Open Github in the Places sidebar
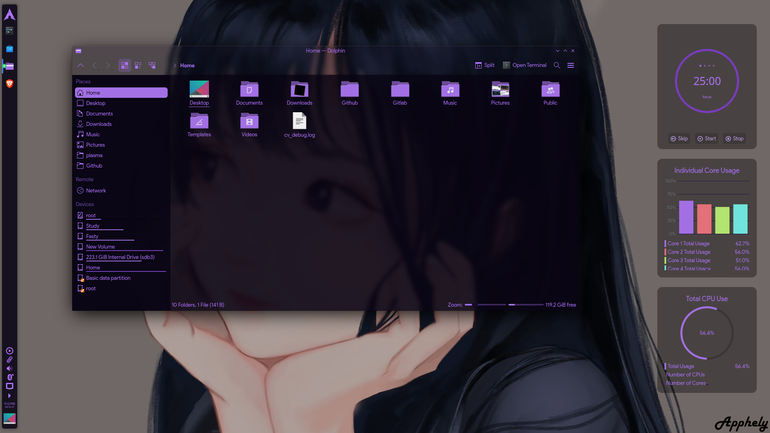Viewport: 770px width, 433px height. point(121,165)
